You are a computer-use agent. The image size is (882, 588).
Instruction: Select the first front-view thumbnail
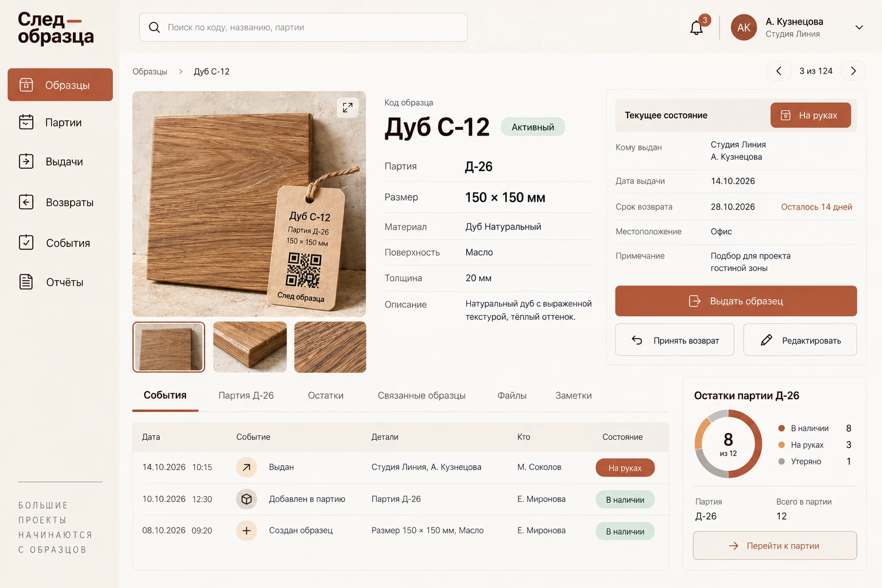click(169, 347)
